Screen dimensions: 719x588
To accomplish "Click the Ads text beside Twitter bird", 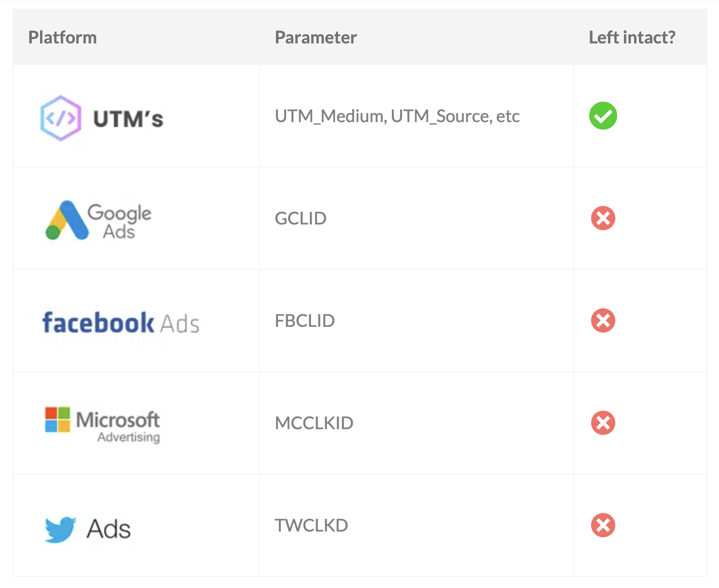I will (x=109, y=529).
